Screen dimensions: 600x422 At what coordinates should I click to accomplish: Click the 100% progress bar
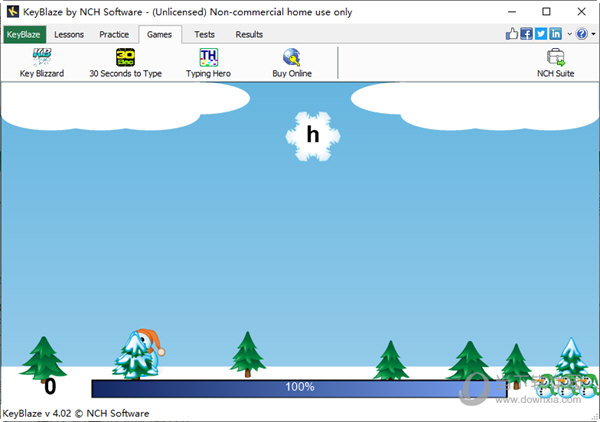[x=300, y=388]
